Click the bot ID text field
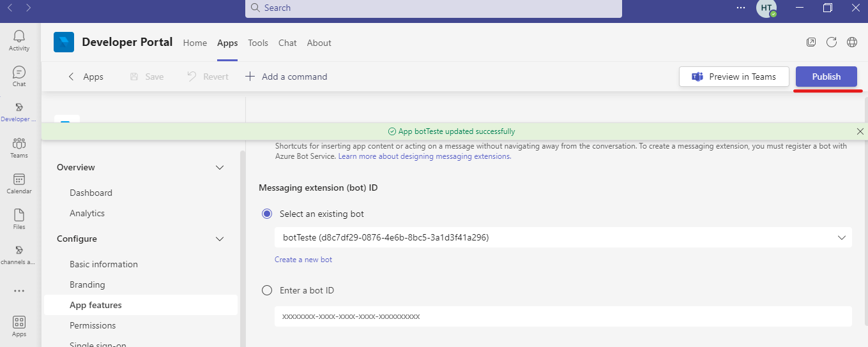 pyautogui.click(x=563, y=316)
